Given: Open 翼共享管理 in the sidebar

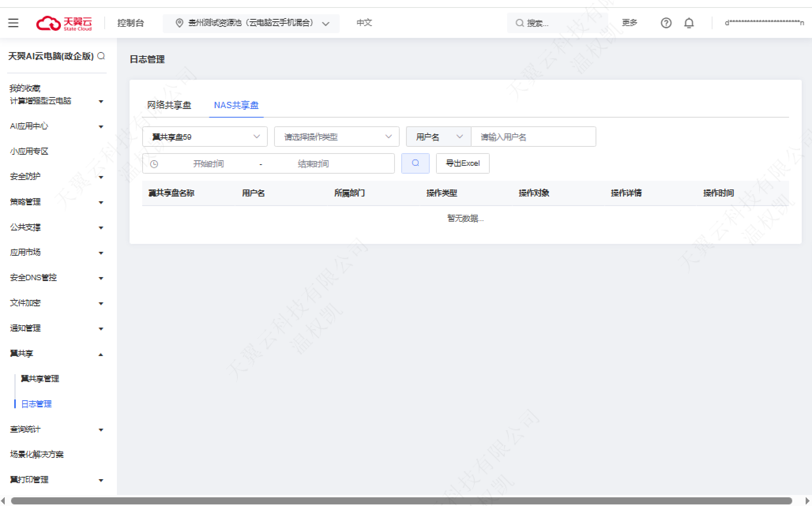Looking at the screenshot, I should (40, 379).
